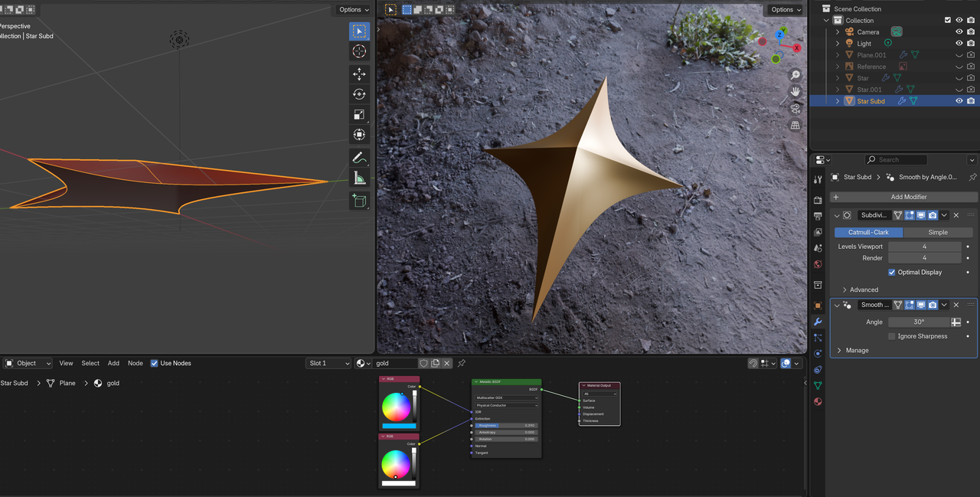Image resolution: width=980 pixels, height=497 pixels.
Task: Open Material Properties in the properties sidebar
Action: coord(817,401)
